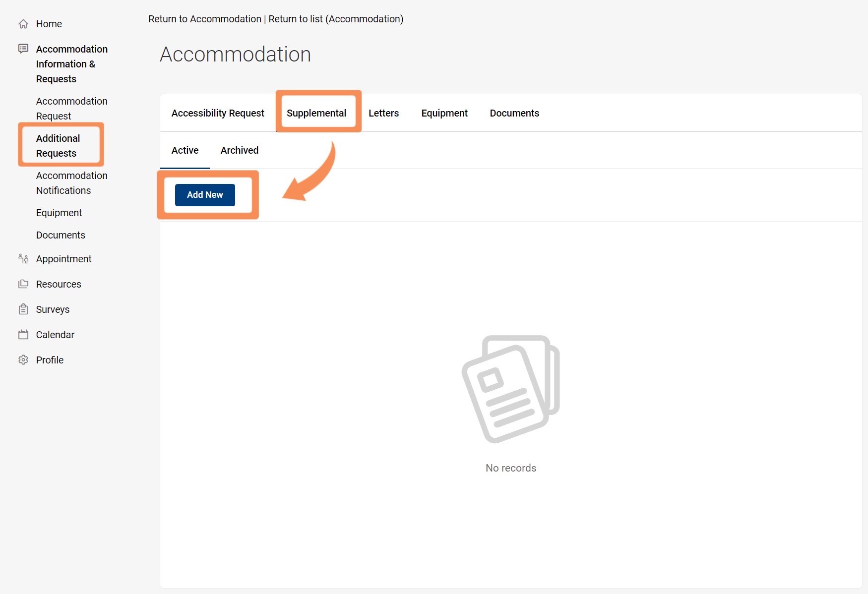Click the Appointment people icon
This screenshot has height=594, width=868.
click(23, 258)
